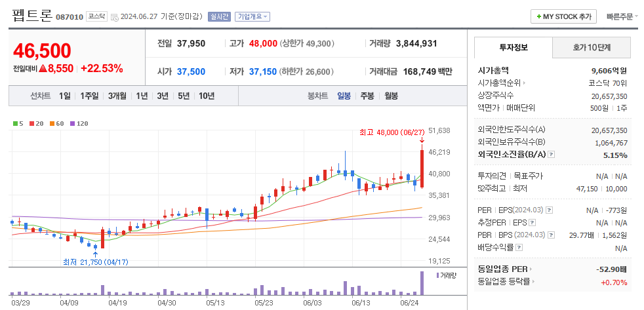Viewport: 644px width, 310px height.
Task: Choose the 일봉 candle chart
Action: click(344, 96)
